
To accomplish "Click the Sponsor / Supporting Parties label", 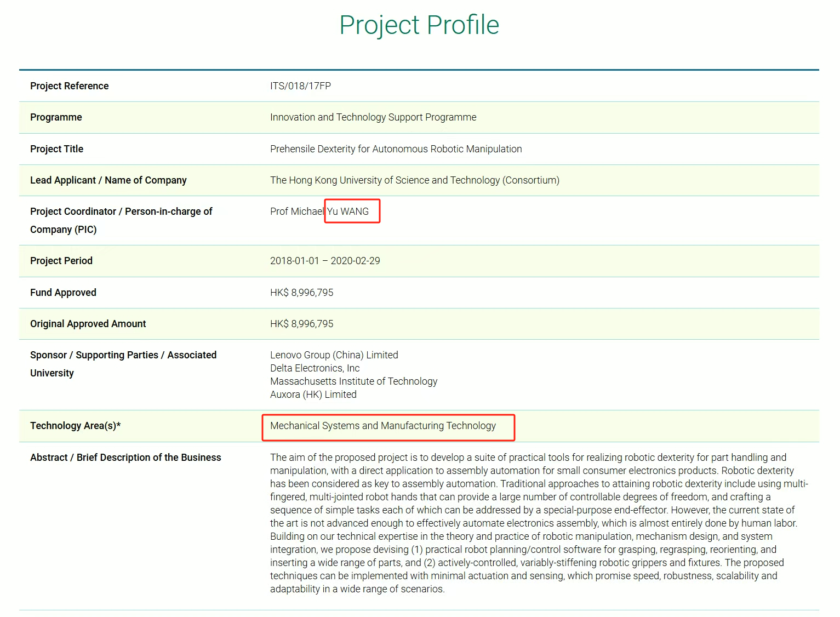I will click(123, 355).
